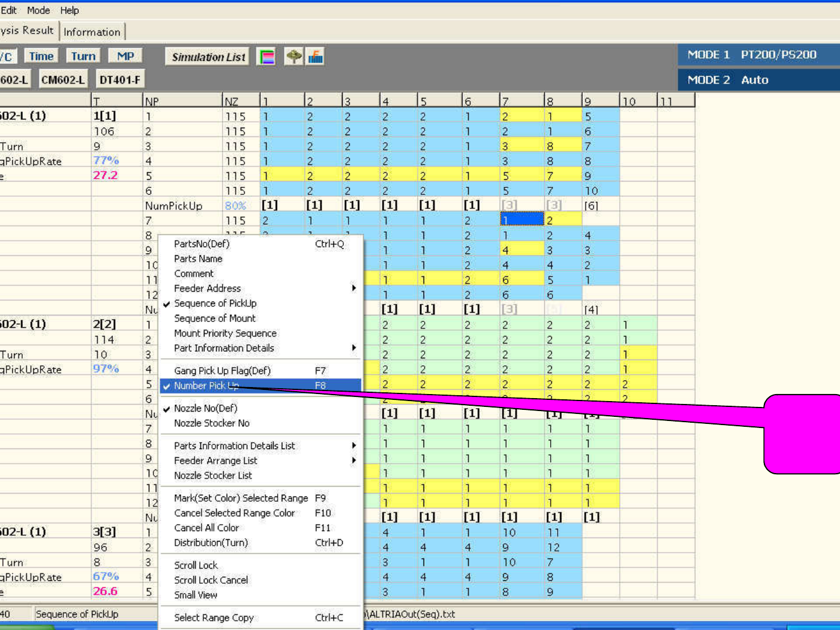Click the tree toolbar icon

pos(293,57)
